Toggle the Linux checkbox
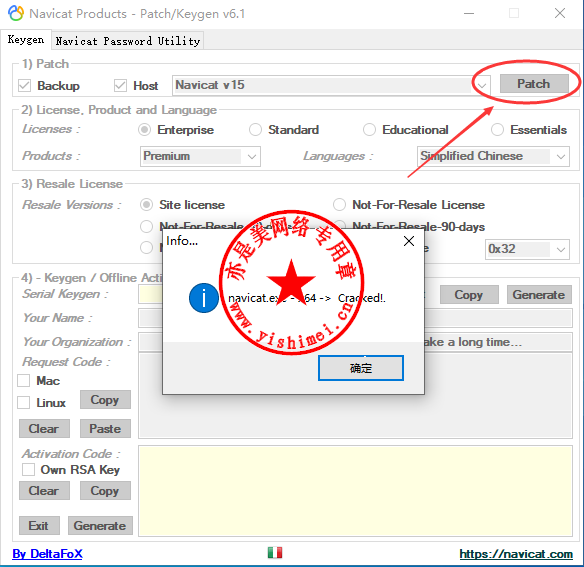 coord(23,402)
